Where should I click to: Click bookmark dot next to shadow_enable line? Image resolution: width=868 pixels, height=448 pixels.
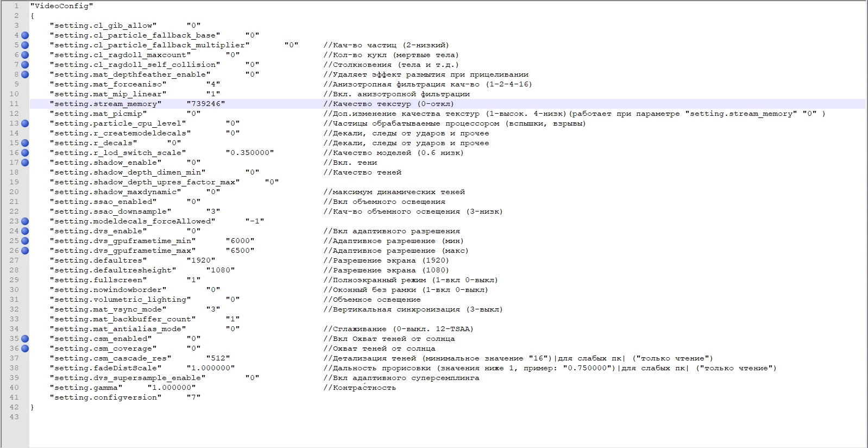tap(25, 163)
